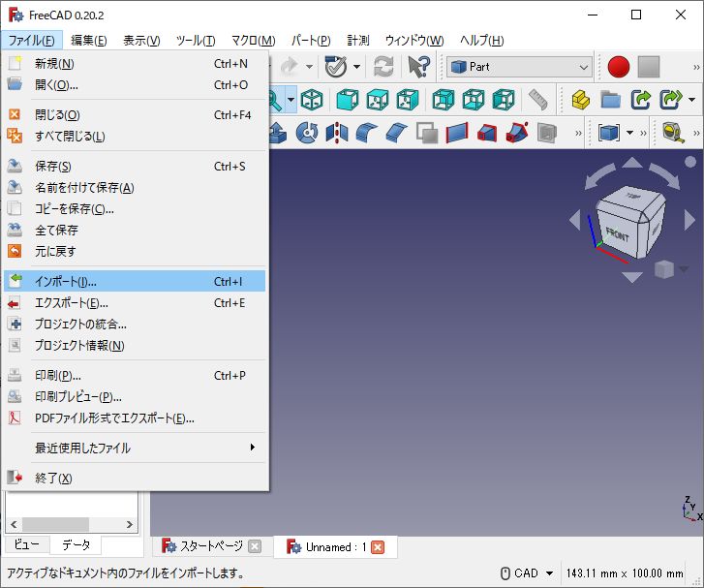Screen dimensions: 704x588
Task: Open the make sub-link dropdown arrow
Action: click(x=691, y=99)
